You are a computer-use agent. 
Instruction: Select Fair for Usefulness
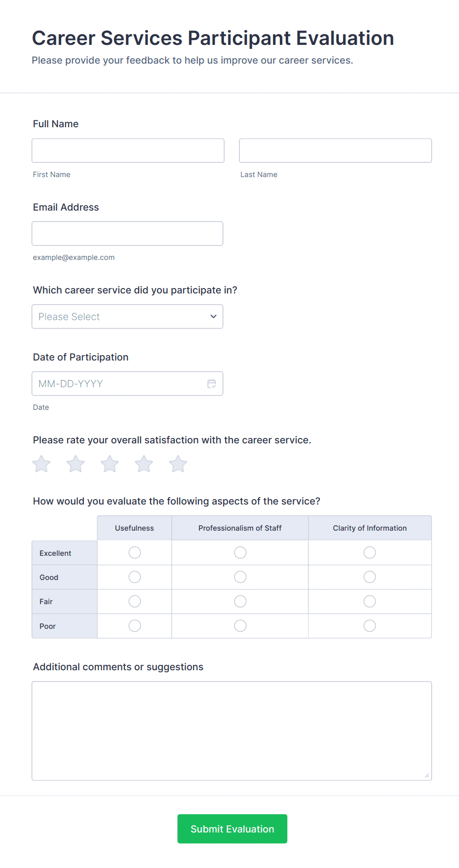(134, 601)
